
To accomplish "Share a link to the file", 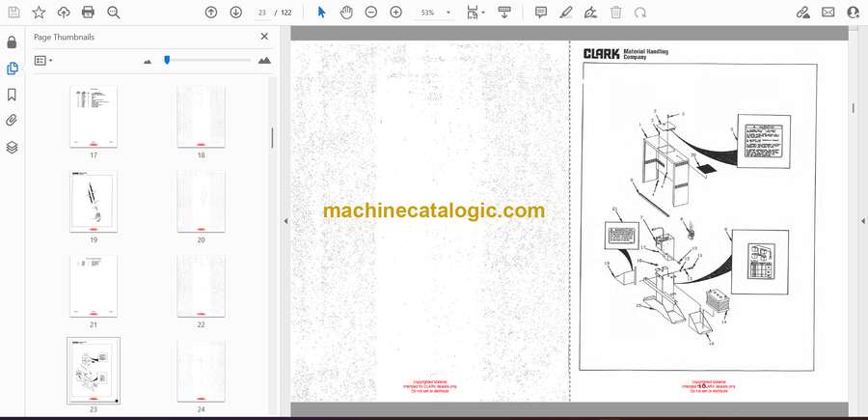I will 803,13.
